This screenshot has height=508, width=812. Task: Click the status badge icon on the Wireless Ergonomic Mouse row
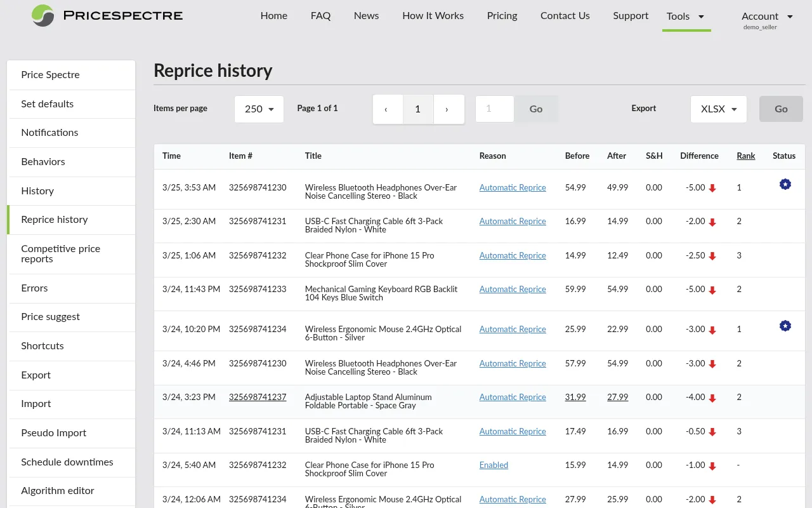tap(785, 326)
